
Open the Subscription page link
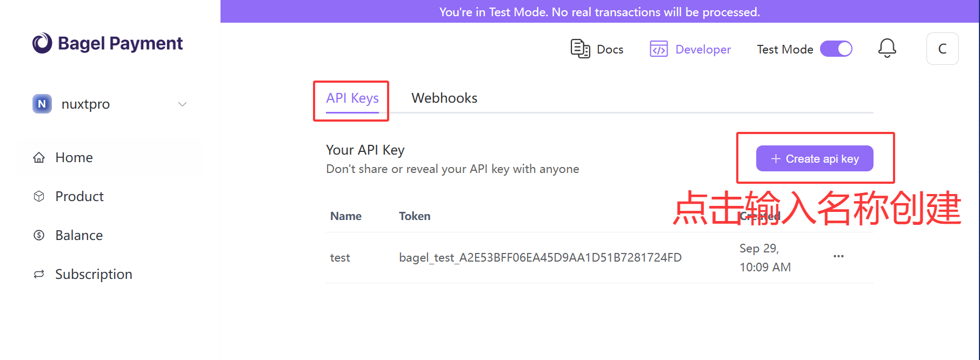[94, 274]
